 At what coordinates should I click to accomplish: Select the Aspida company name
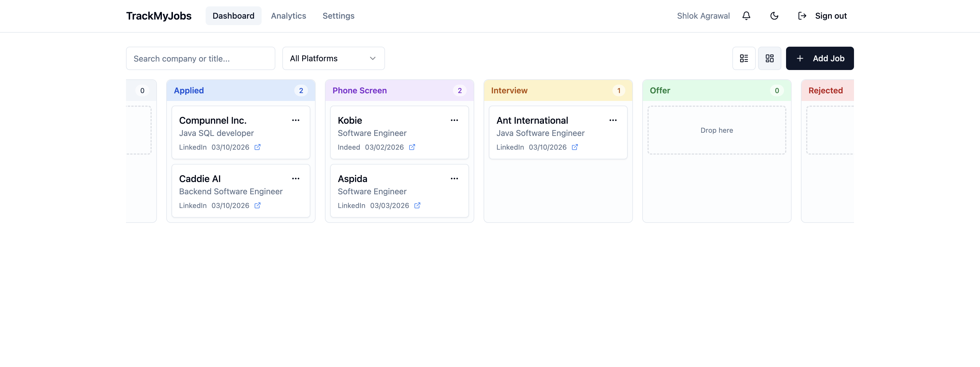click(352, 179)
